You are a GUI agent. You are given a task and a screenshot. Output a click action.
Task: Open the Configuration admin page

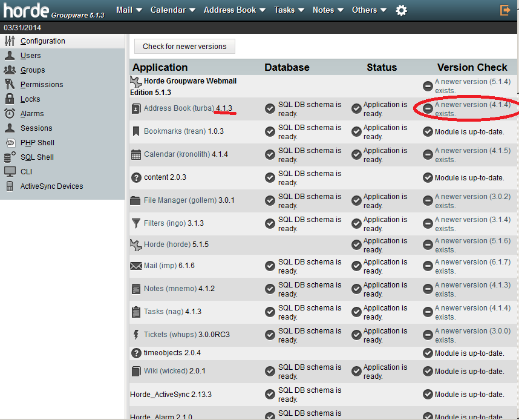(x=43, y=41)
